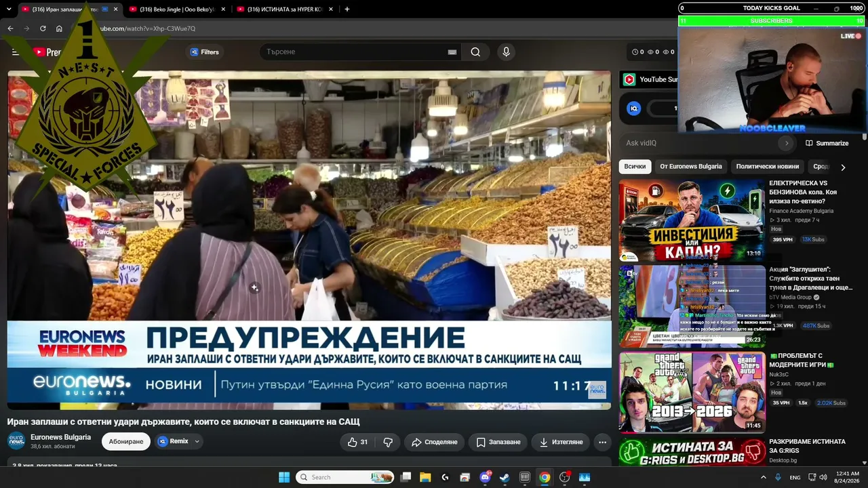
Task: Like the Euronews video
Action: [x=357, y=442]
